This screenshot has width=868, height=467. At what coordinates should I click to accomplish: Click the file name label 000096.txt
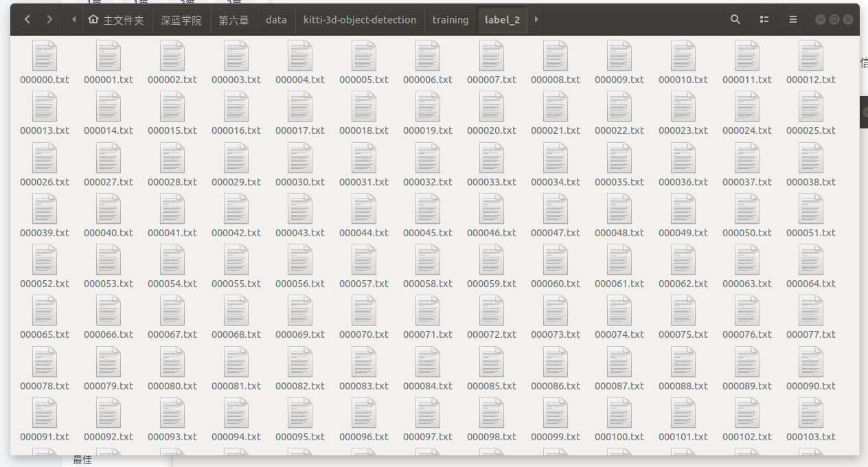point(364,437)
